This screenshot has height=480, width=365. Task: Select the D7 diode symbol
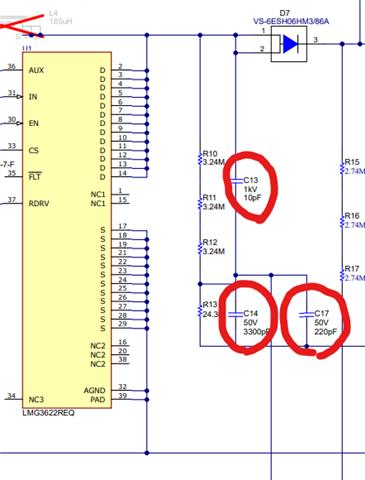click(x=289, y=44)
